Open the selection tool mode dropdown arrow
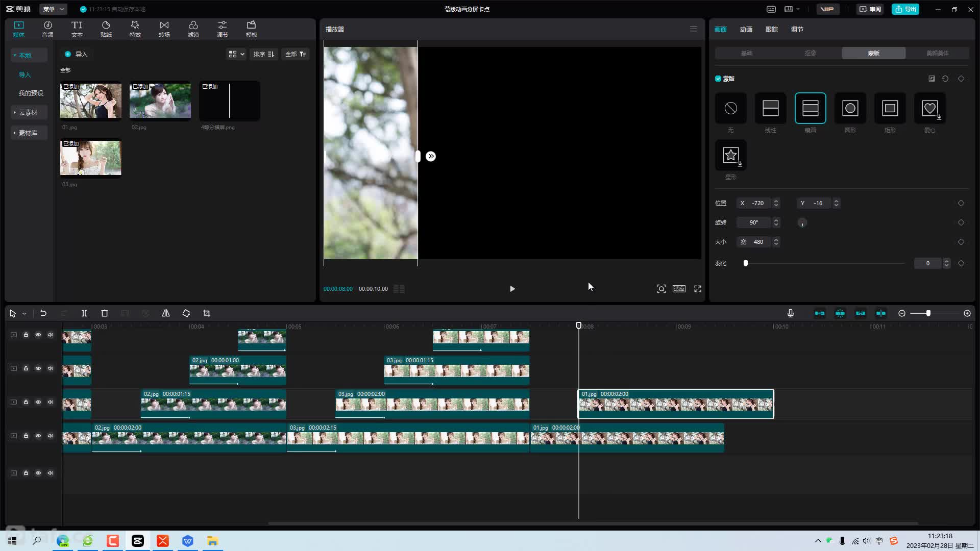 coord(24,314)
